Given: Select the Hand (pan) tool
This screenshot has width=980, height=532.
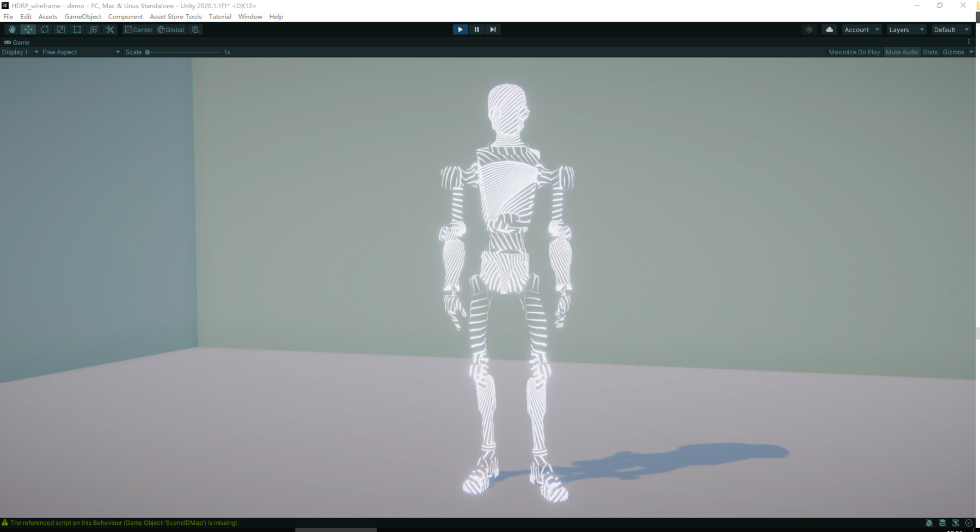Looking at the screenshot, I should 11,29.
